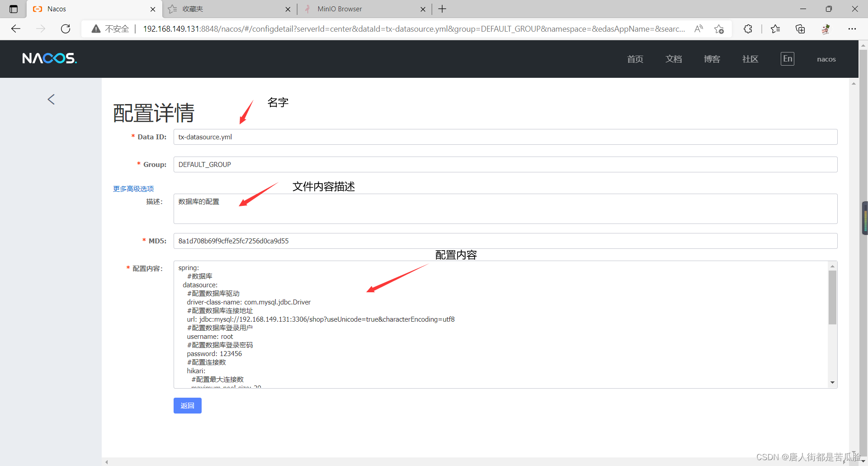Viewport: 868px width, 466px height.
Task: Close the Nacos tab
Action: click(x=153, y=9)
